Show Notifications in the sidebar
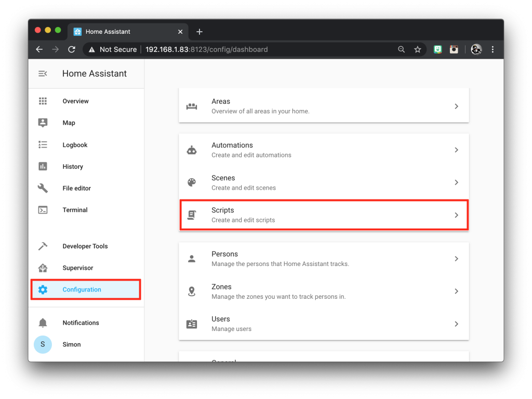 tap(86, 323)
